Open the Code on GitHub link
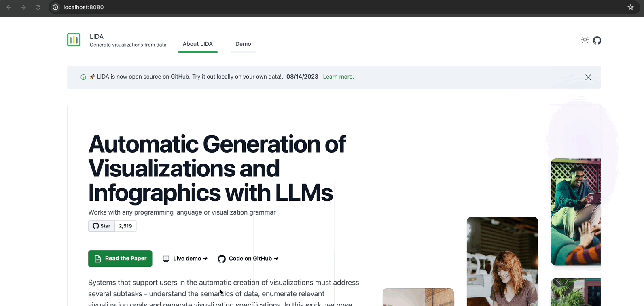The width and height of the screenshot is (644, 306). click(248, 259)
